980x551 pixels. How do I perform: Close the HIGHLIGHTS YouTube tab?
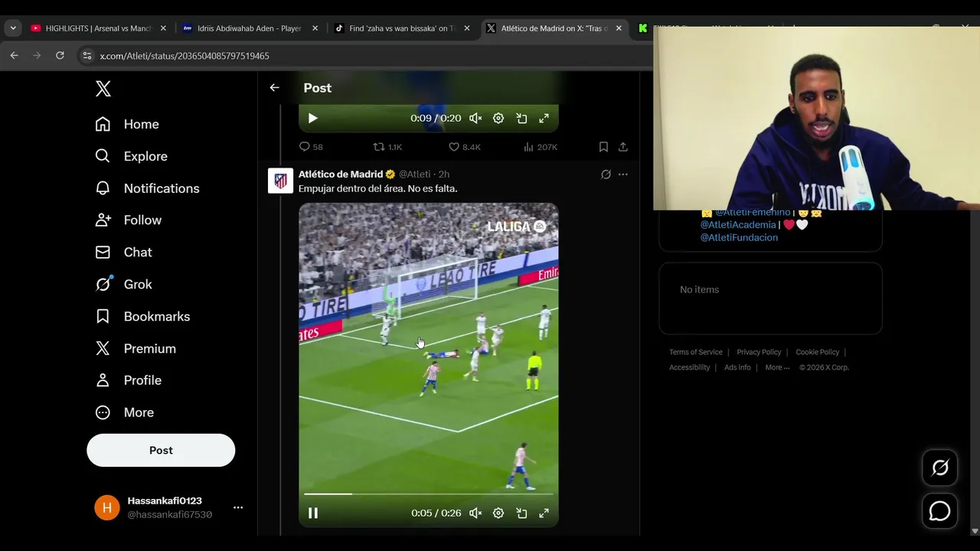163,28
